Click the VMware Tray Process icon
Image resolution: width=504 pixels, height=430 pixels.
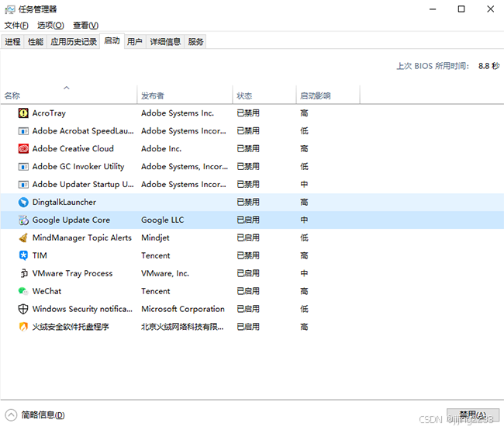click(23, 273)
